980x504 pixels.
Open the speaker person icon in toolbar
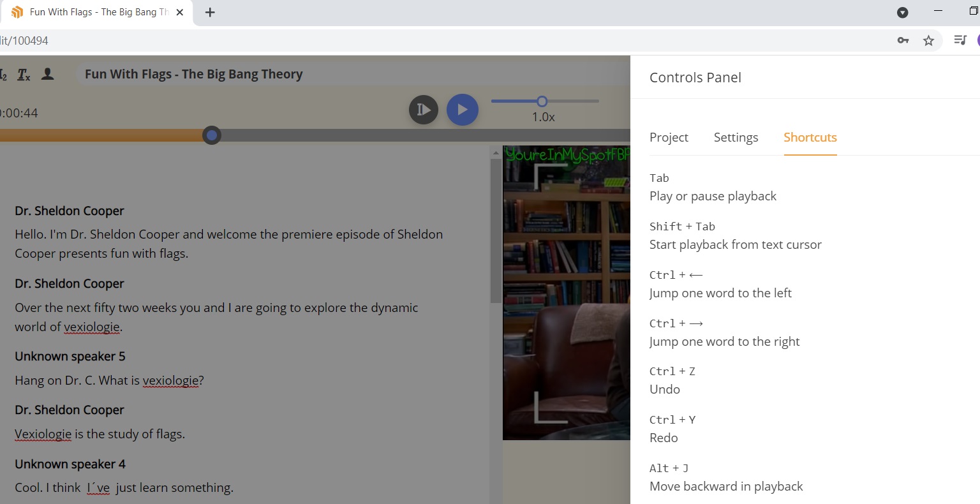pos(47,74)
